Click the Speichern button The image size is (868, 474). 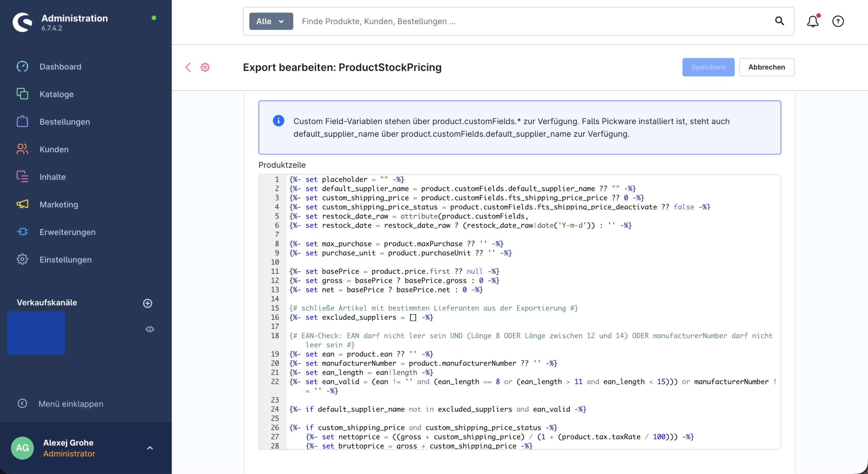[x=708, y=67]
